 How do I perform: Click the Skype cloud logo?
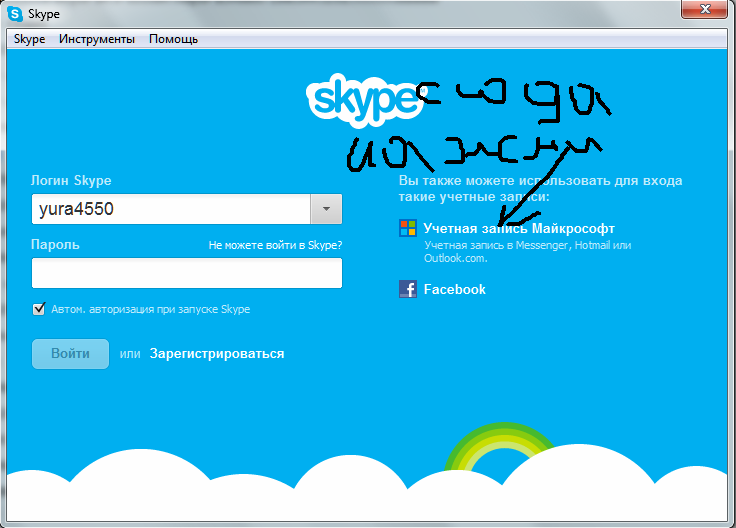pos(365,100)
